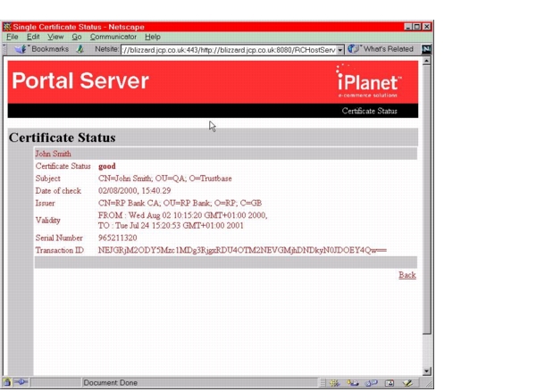Open Mailbox from the component bar
Screen dimensions: 545x392
(x=353, y=383)
